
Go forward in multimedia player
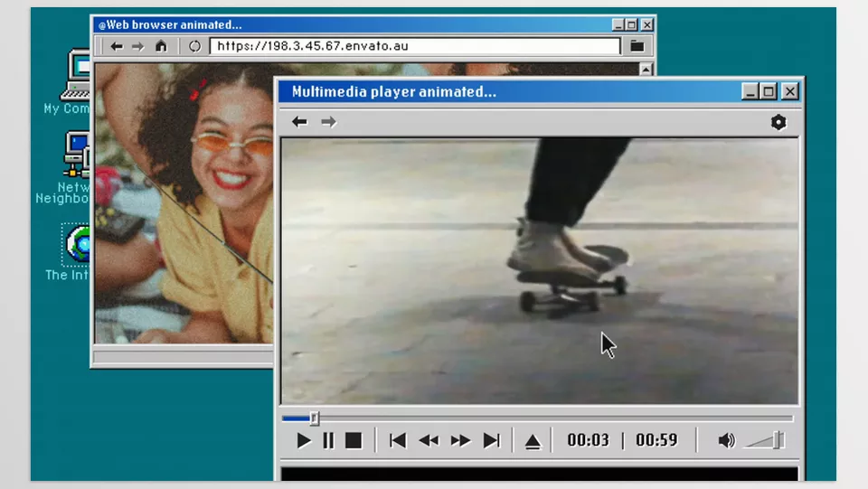click(329, 122)
